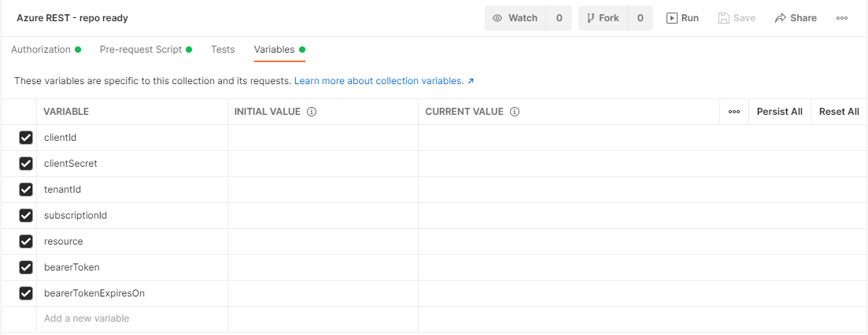Click the subscriptionId variable name
868x335 pixels.
(x=76, y=215)
